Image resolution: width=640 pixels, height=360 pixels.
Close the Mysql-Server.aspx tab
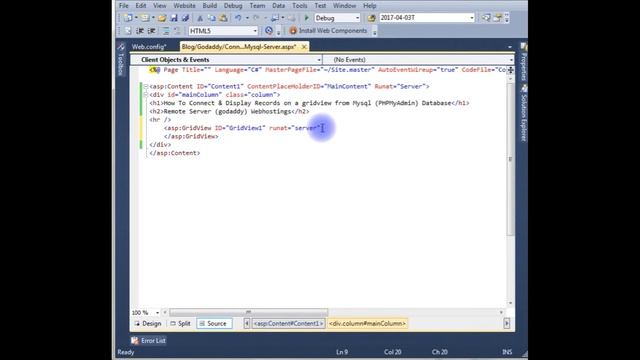304,47
